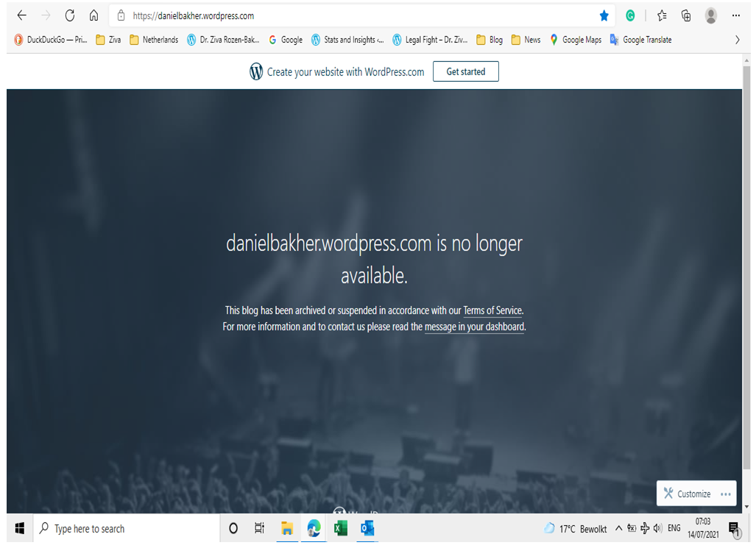Open the clock showing 07:03 14/07/2021

coord(703,528)
